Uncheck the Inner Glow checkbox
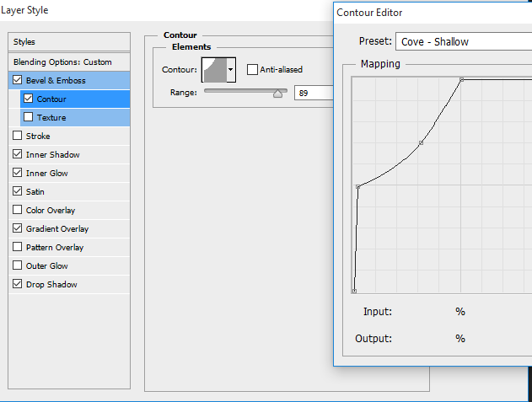This screenshot has height=402, width=532. pyautogui.click(x=18, y=173)
